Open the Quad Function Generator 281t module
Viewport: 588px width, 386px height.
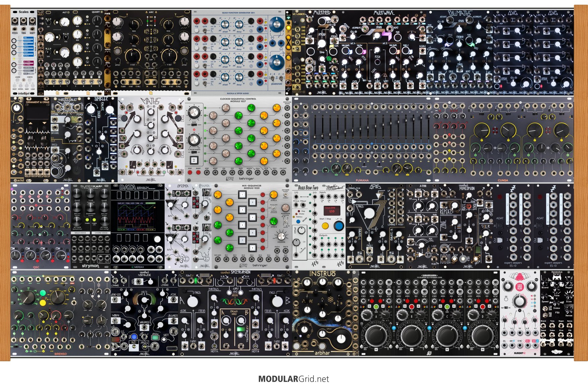click(x=238, y=53)
